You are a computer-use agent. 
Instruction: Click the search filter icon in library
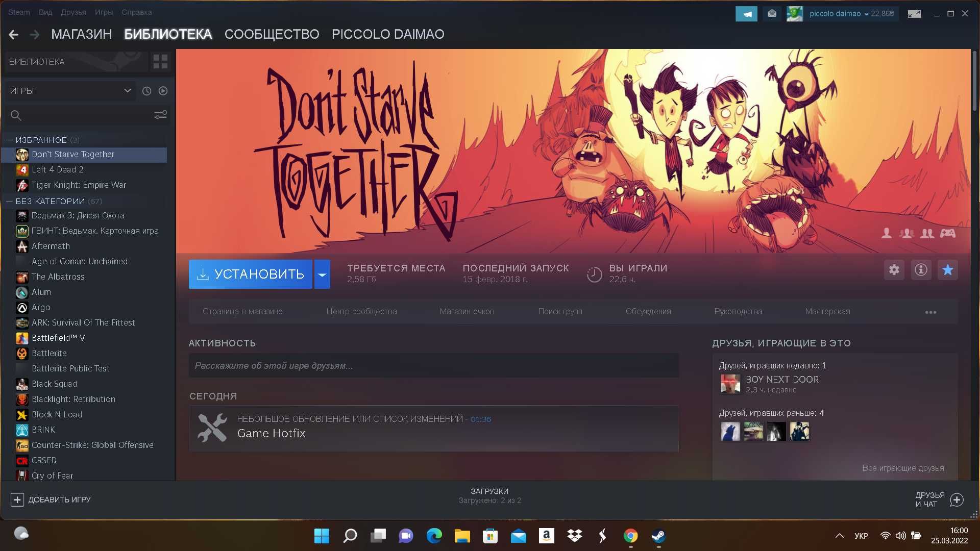160,114
